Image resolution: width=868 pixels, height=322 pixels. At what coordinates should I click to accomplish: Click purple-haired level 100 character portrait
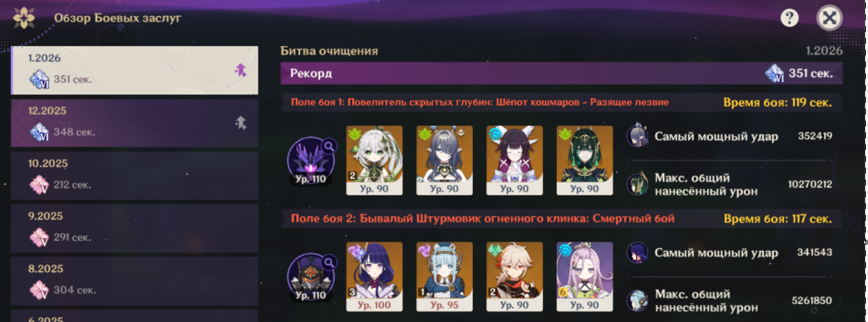click(x=374, y=277)
